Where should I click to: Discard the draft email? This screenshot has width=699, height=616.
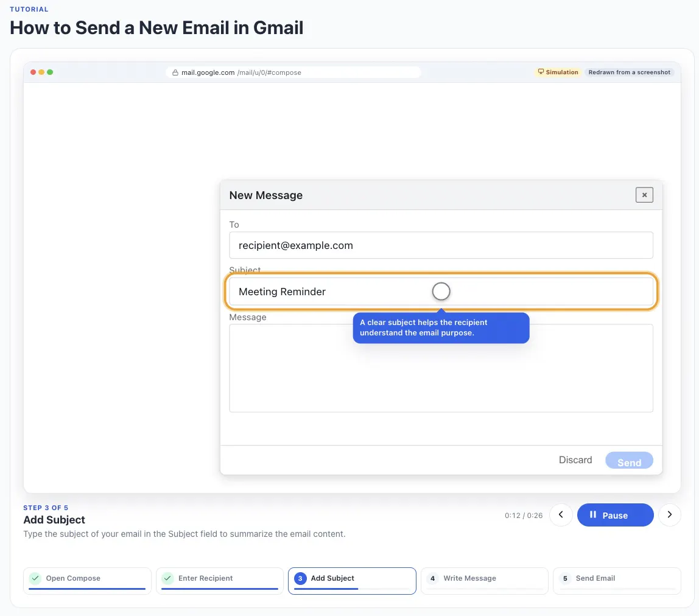(x=575, y=460)
